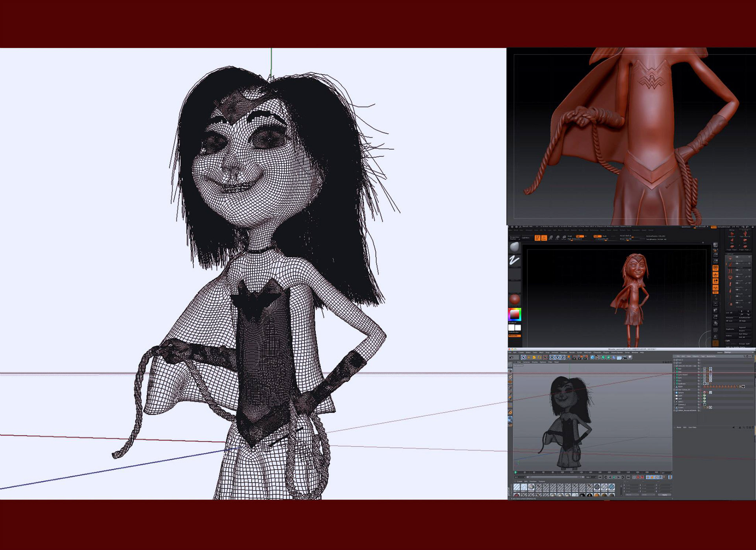This screenshot has width=756, height=550.
Task: Expand EMMA_WonderWOMAN object in Object Manager
Action: [x=674, y=411]
